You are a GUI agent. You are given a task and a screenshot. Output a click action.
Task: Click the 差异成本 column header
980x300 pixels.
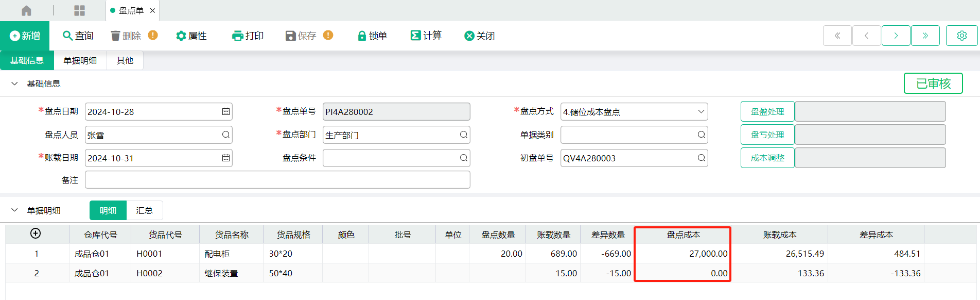[876, 235]
